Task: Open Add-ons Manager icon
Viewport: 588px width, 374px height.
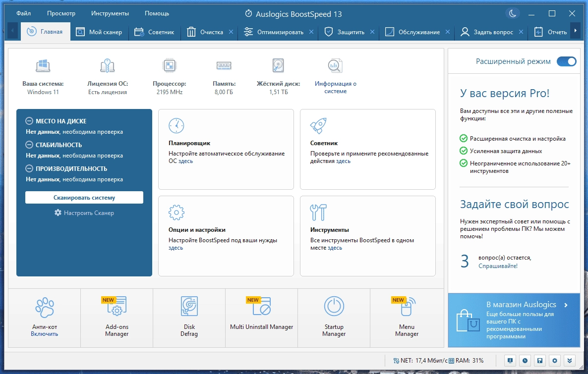Action: click(x=117, y=306)
